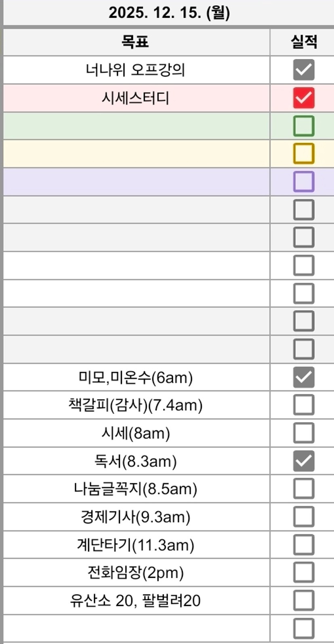Click the 목표 column header
Image resolution: width=334 pixels, height=644 pixels.
coord(136,42)
